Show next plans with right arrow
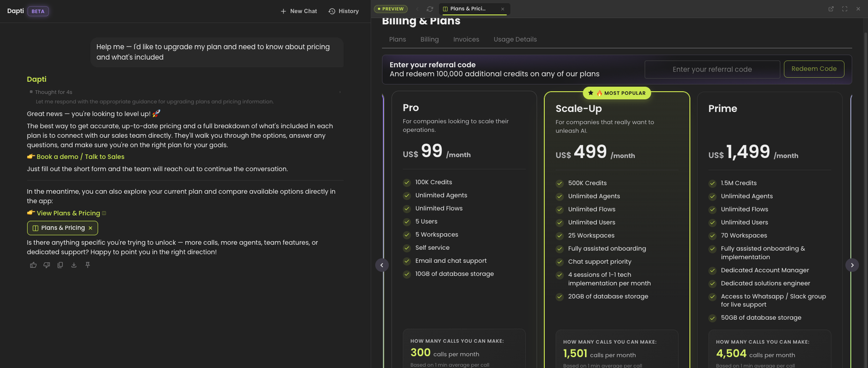This screenshot has height=368, width=868. click(x=852, y=265)
